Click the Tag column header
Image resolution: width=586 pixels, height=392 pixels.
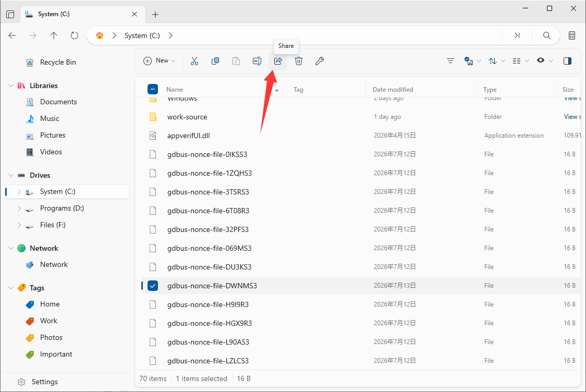point(298,90)
